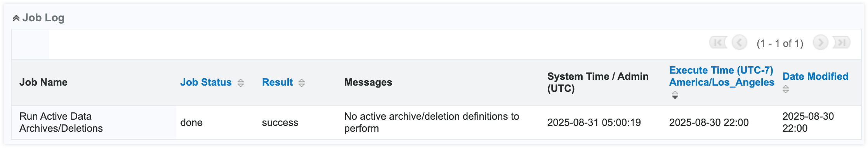Image resolution: width=868 pixels, height=148 pixels.
Task: Click the 'success' result cell
Action: (x=280, y=122)
